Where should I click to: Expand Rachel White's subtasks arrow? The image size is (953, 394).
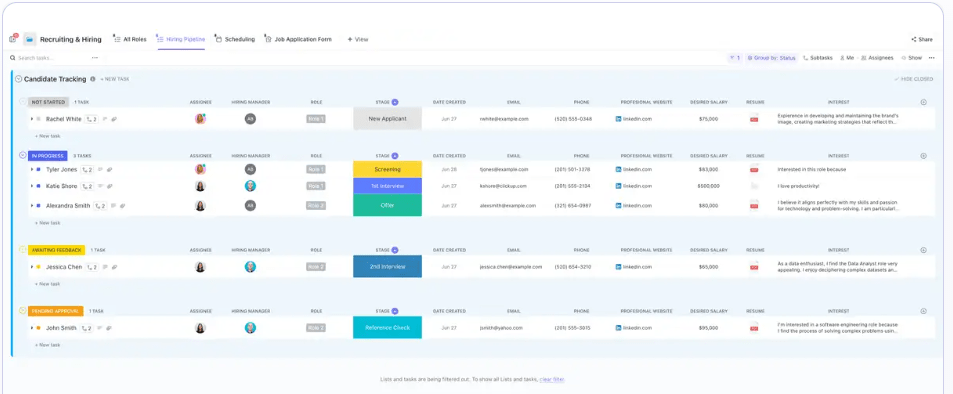pos(32,119)
